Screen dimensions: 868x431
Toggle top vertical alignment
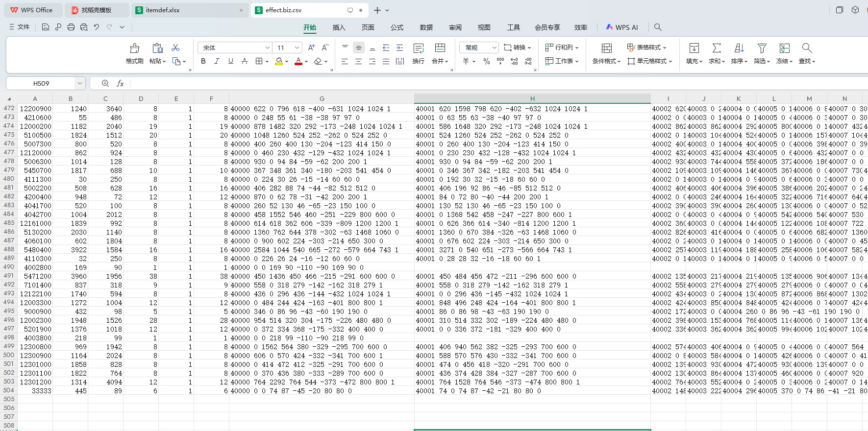tap(345, 48)
